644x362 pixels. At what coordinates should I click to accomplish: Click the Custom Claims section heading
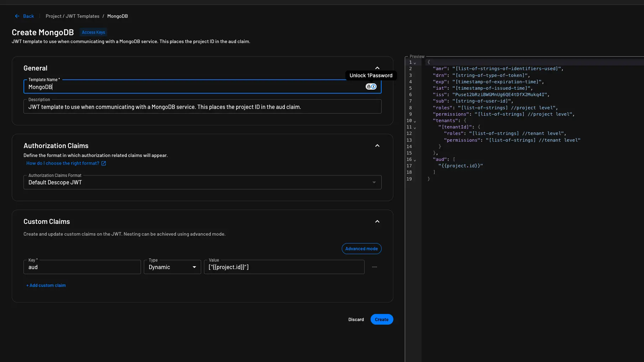47,222
